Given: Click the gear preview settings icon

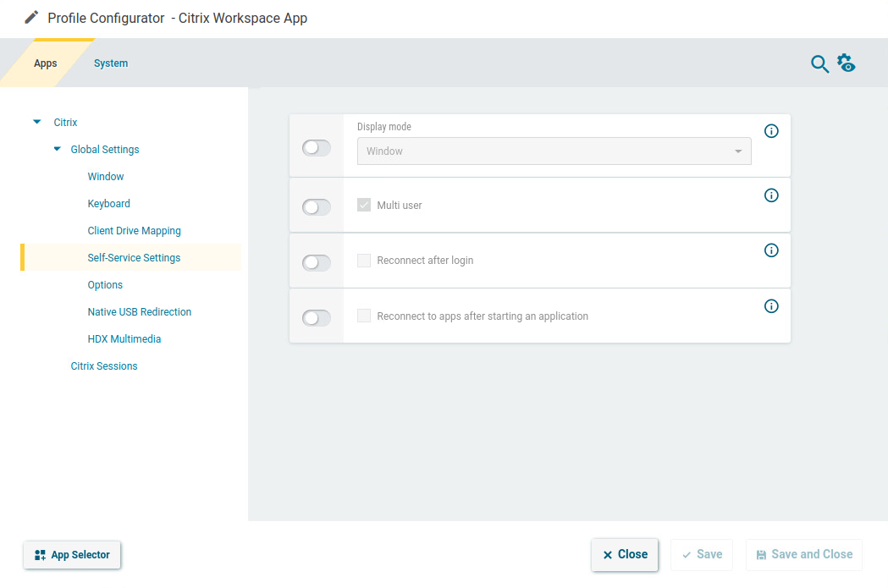Looking at the screenshot, I should pos(846,63).
